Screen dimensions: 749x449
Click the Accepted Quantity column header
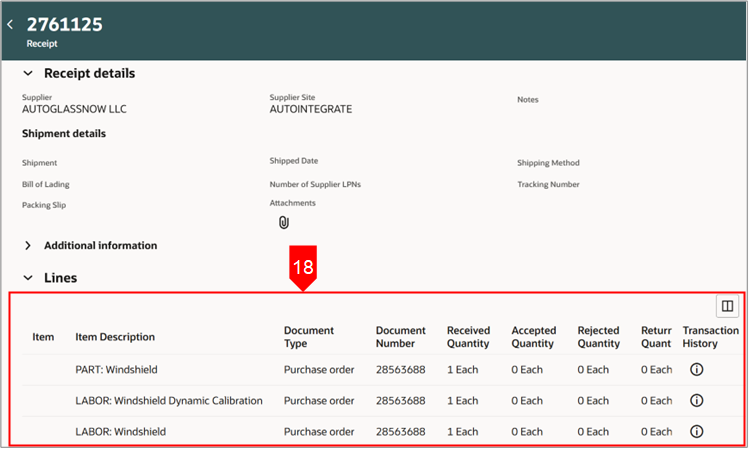click(533, 337)
